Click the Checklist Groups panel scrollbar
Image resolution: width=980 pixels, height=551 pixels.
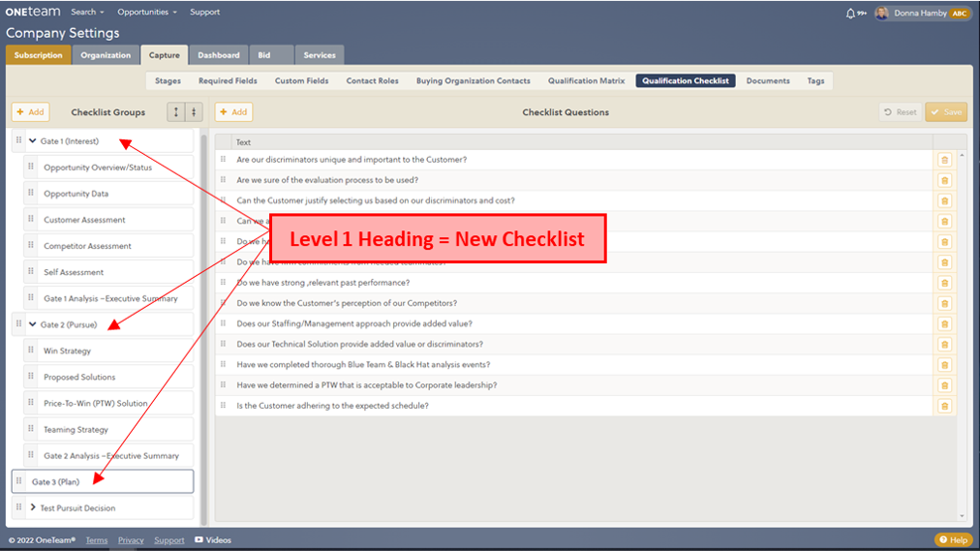pyautogui.click(x=203, y=328)
